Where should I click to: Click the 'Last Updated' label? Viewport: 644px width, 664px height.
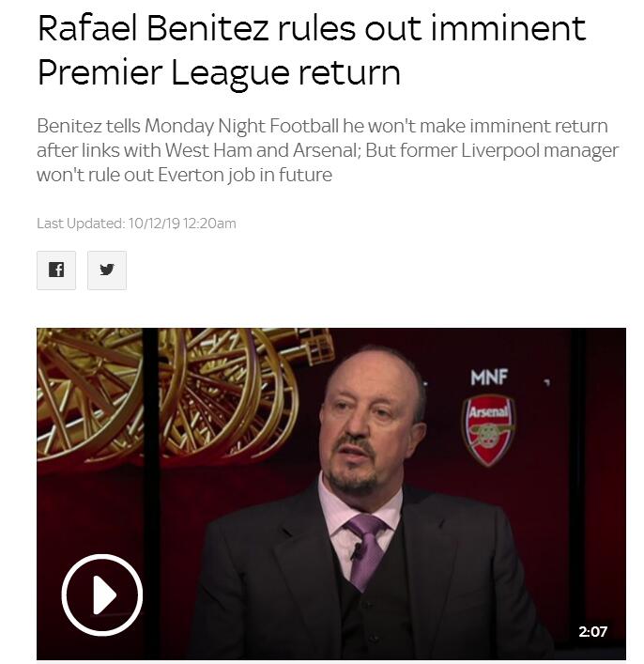coord(79,223)
